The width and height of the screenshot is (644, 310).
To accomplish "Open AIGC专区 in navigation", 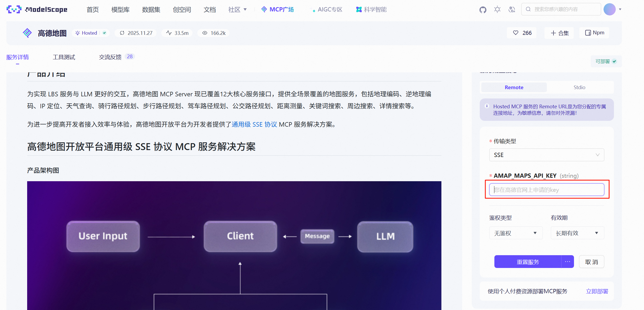I will [327, 10].
